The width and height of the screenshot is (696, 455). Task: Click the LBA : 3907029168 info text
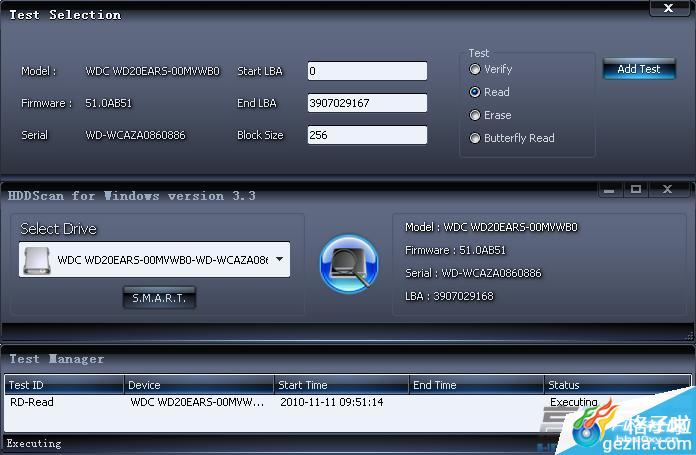449,296
